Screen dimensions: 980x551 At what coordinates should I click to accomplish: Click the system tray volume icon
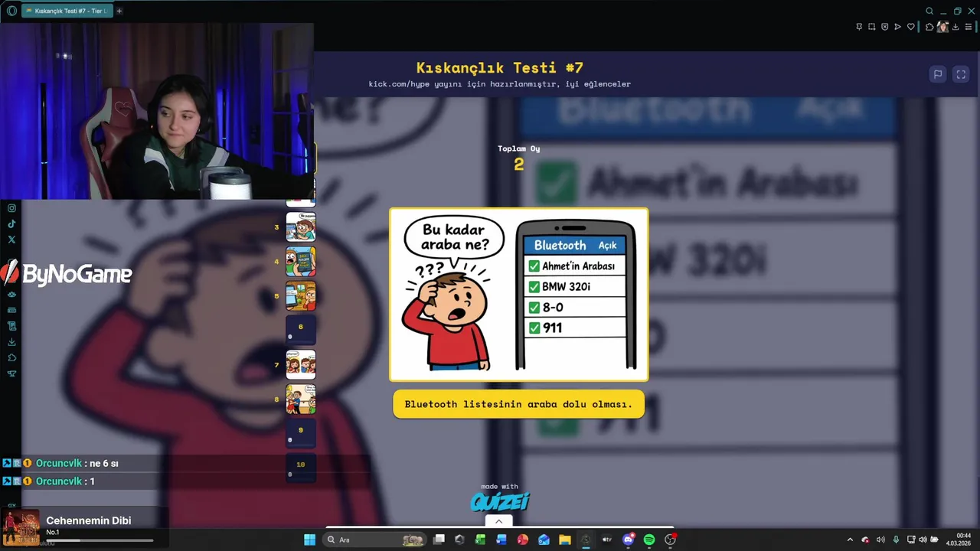tap(880, 540)
